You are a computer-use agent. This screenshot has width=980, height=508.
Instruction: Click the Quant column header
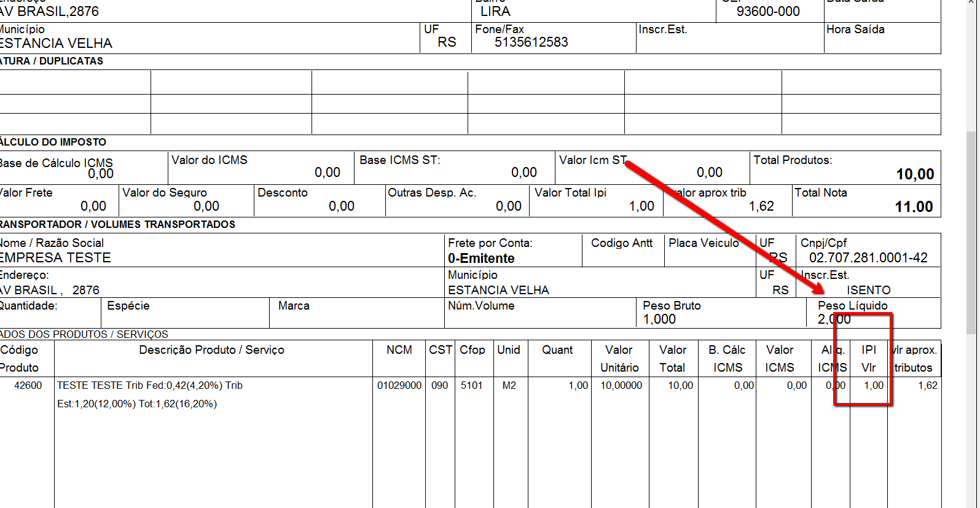(x=557, y=350)
